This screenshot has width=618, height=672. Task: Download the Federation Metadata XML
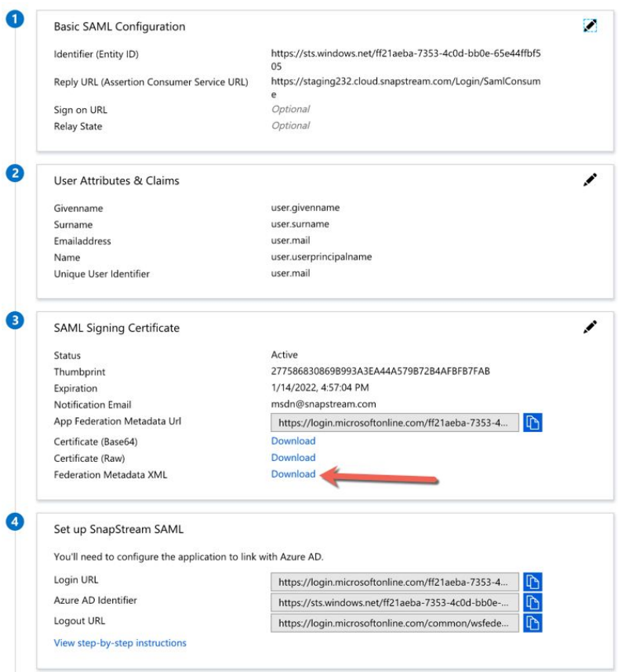pyautogui.click(x=293, y=474)
